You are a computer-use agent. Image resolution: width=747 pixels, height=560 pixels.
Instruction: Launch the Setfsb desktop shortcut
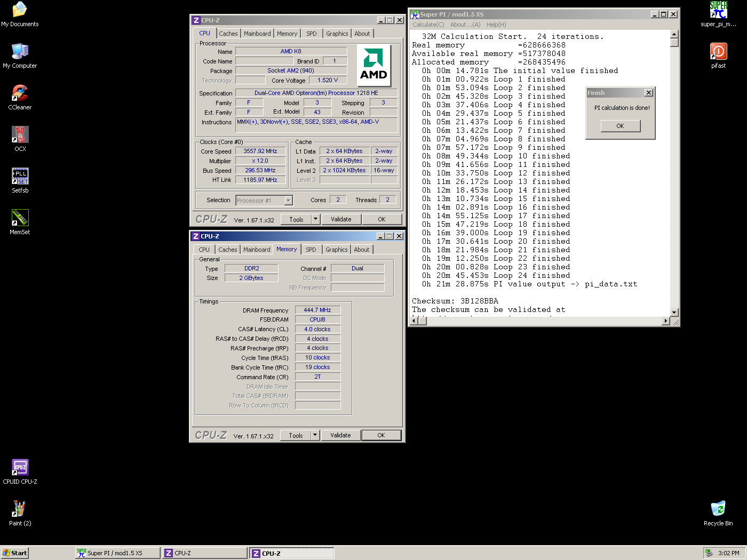coord(20,181)
